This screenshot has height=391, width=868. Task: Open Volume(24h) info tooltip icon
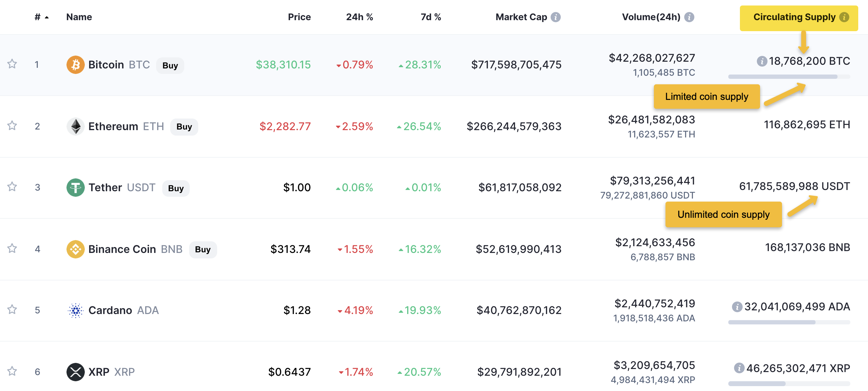[x=689, y=17]
